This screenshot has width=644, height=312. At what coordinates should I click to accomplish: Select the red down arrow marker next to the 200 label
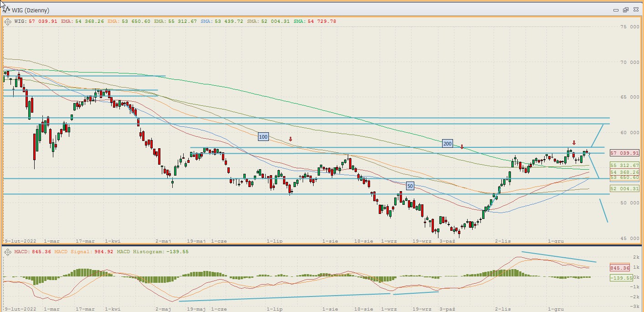[x=462, y=147]
